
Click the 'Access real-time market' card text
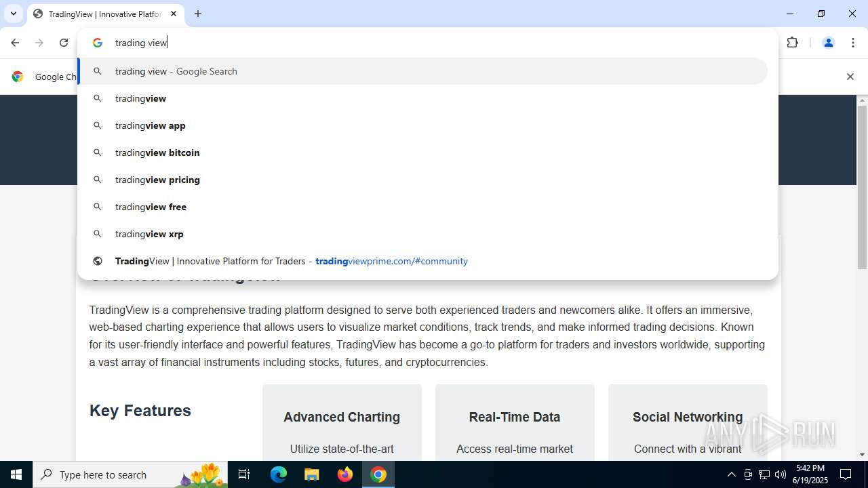(x=515, y=449)
